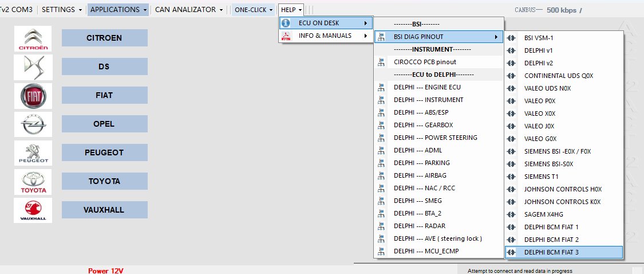Click the Opel logo icon
This screenshot has height=274, width=644.
33,124
